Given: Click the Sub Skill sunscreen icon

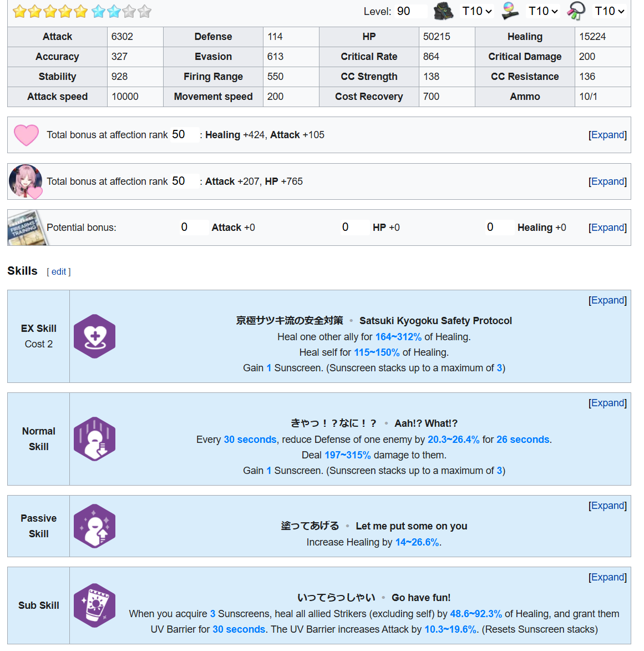Looking at the screenshot, I should click(95, 605).
